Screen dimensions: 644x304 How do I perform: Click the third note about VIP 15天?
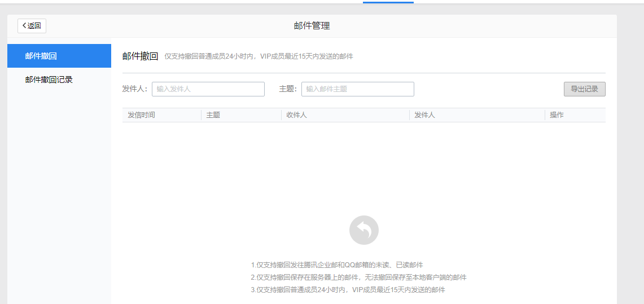click(x=348, y=290)
